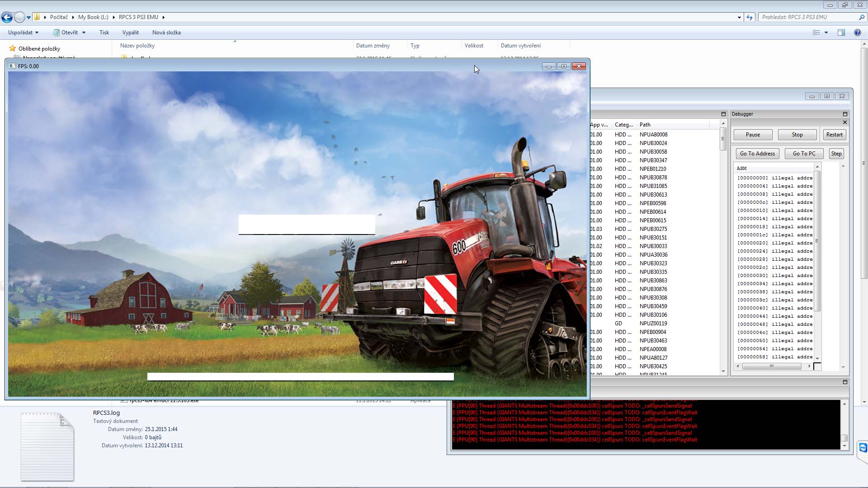Open the Otevřít button dropdown arrow
Viewport: 868px width, 488px height.
[84, 33]
